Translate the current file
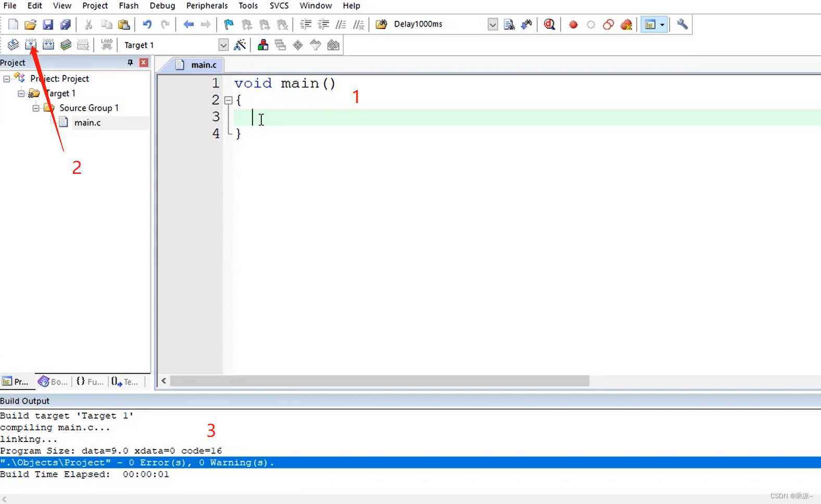This screenshot has height=504, width=821. [x=13, y=45]
